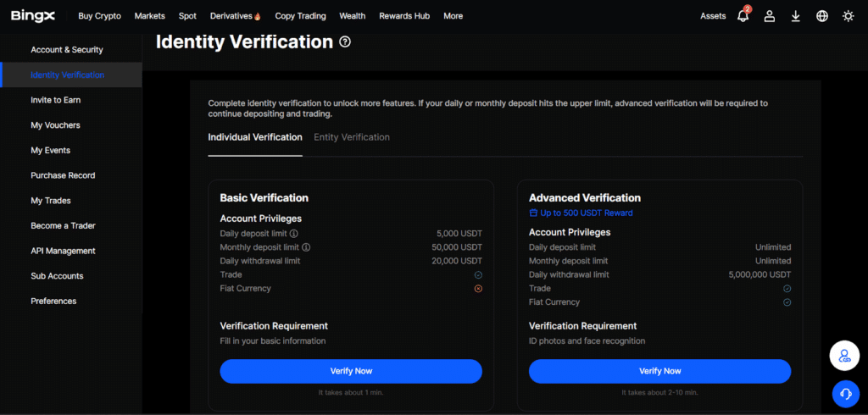Click Basic Verification Fiat Currency cross icon
868x415 pixels.
[478, 289]
